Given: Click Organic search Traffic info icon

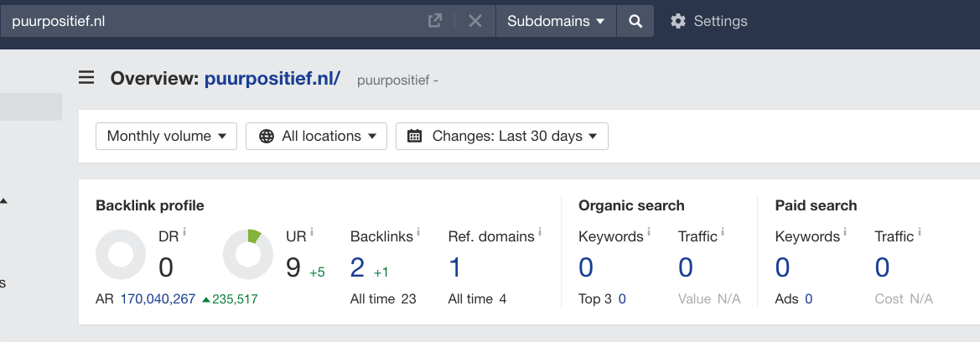Looking at the screenshot, I should click(723, 232).
